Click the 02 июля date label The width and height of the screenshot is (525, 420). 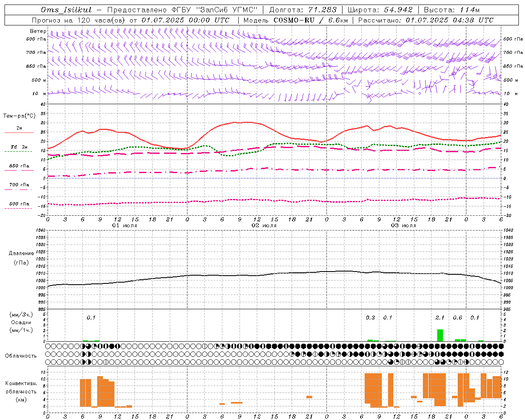(x=264, y=226)
